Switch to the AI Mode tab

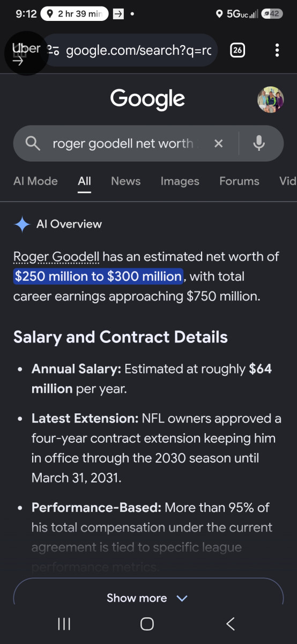tap(35, 181)
